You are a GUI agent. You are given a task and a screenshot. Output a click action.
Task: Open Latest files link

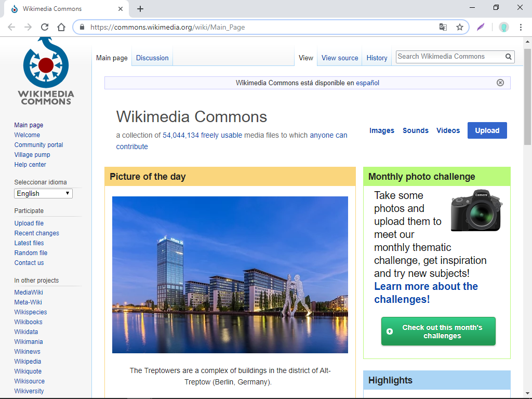(x=29, y=243)
